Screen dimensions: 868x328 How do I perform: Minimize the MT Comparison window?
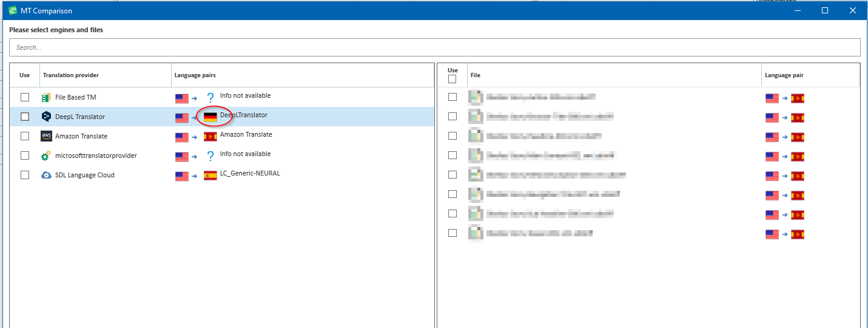coord(797,10)
